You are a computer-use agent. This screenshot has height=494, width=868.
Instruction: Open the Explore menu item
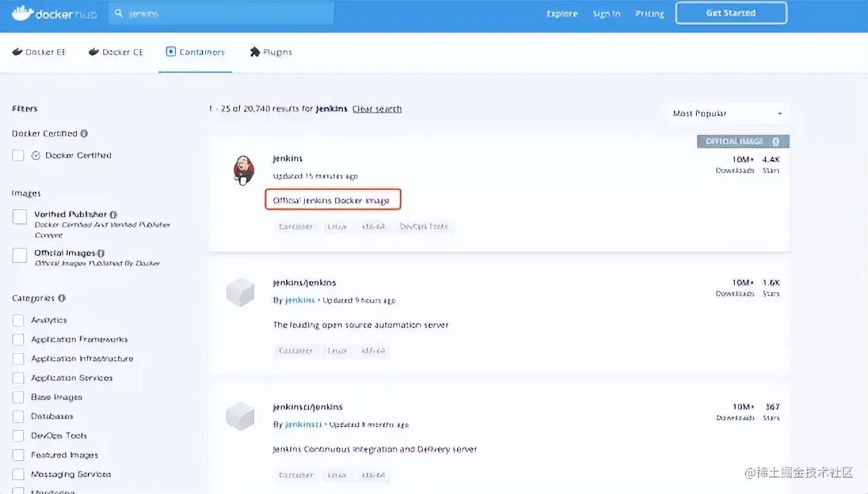tap(562, 14)
